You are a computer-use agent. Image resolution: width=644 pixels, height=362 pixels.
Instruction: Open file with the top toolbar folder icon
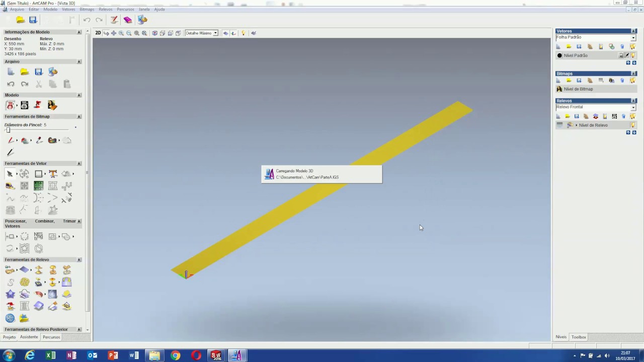coord(21,20)
